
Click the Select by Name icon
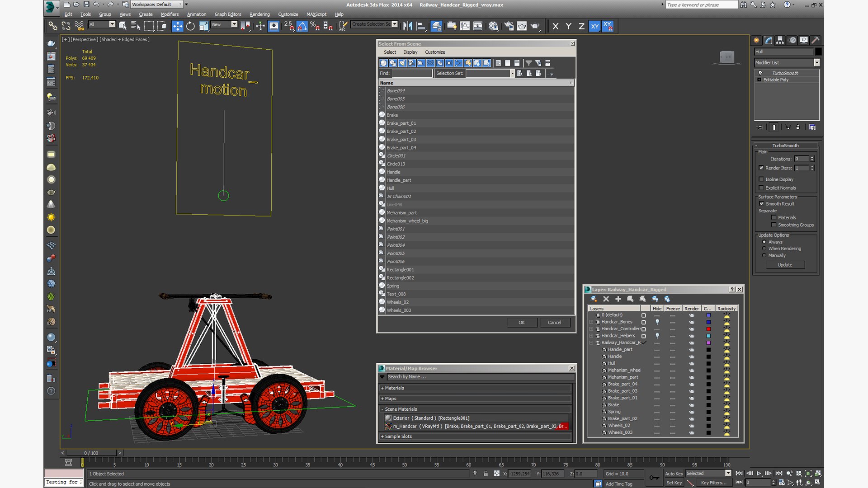coord(136,26)
